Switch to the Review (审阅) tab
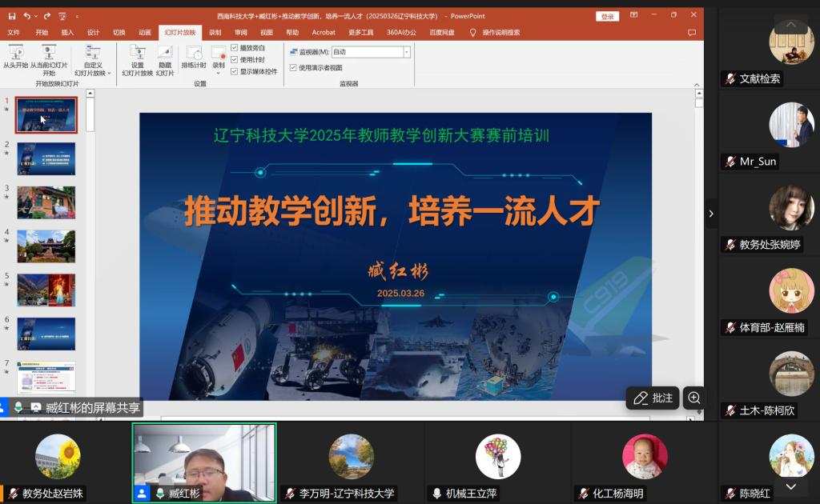820x504 pixels. click(x=240, y=33)
